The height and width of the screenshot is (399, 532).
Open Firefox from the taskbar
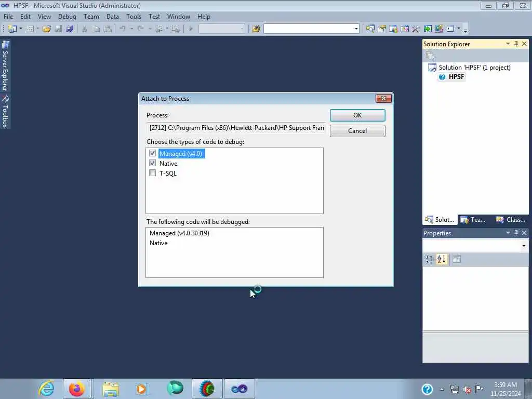(x=77, y=389)
